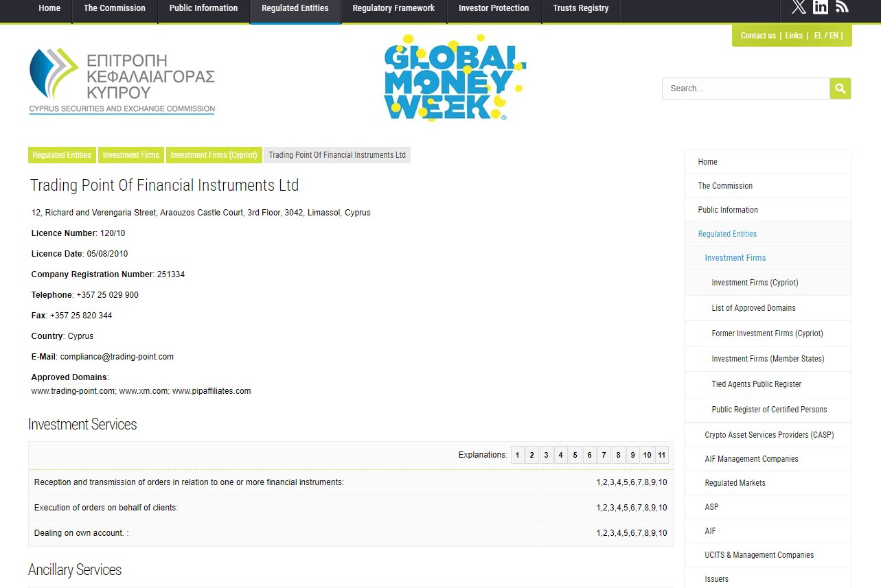This screenshot has height=588, width=881.
Task: Click the www.trading-point.com approved domain text
Action: (x=73, y=391)
